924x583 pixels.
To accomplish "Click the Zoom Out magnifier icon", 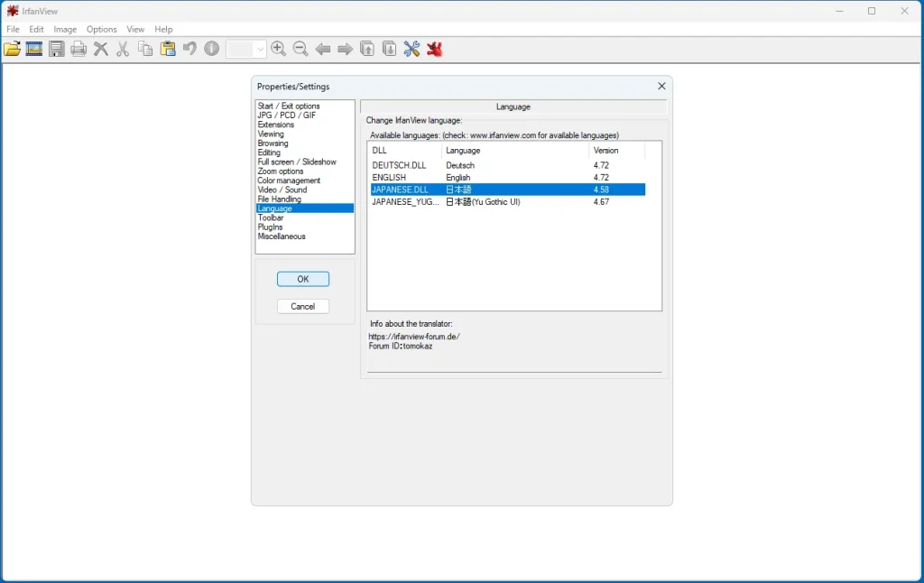I will [x=300, y=49].
